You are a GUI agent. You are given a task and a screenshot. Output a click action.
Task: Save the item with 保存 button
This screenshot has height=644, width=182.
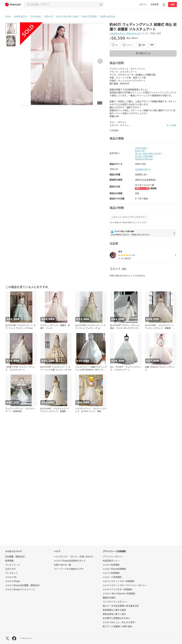tap(142, 45)
